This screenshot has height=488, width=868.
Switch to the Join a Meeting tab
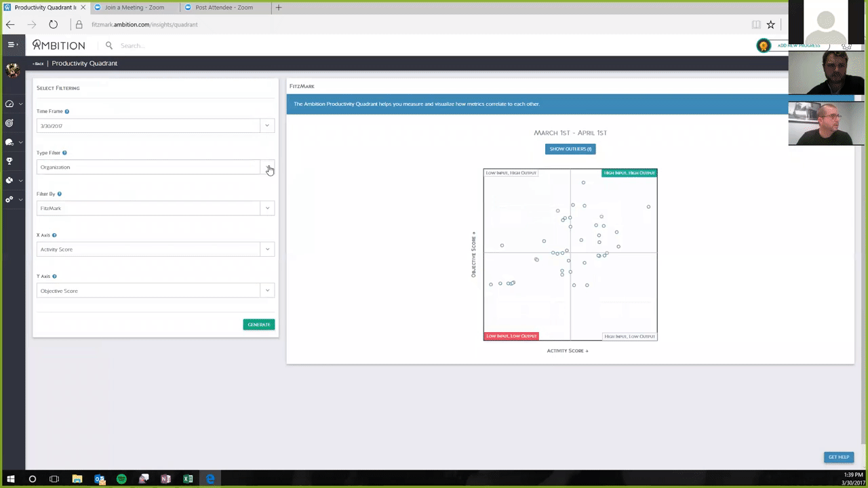134,7
